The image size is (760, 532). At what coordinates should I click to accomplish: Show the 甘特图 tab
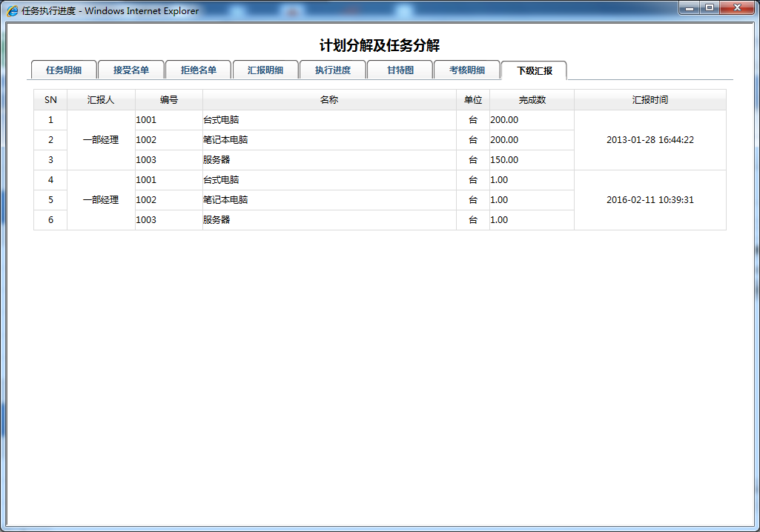[400, 70]
